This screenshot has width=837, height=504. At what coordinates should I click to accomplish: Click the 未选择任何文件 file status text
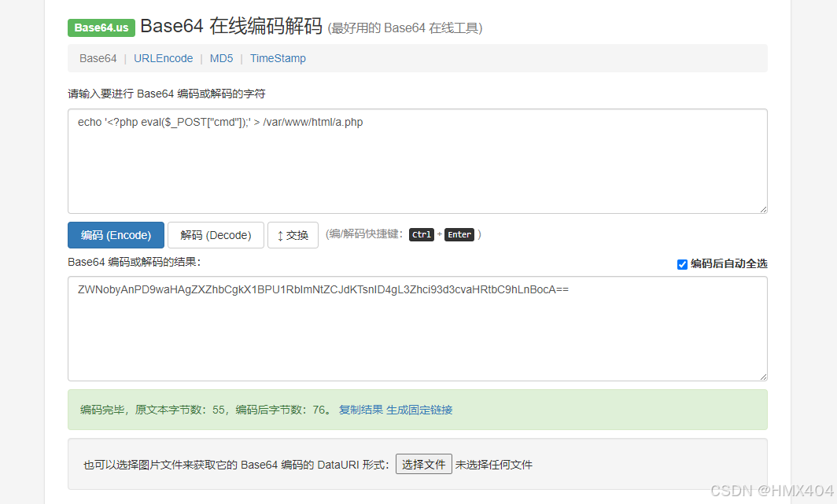[494, 465]
